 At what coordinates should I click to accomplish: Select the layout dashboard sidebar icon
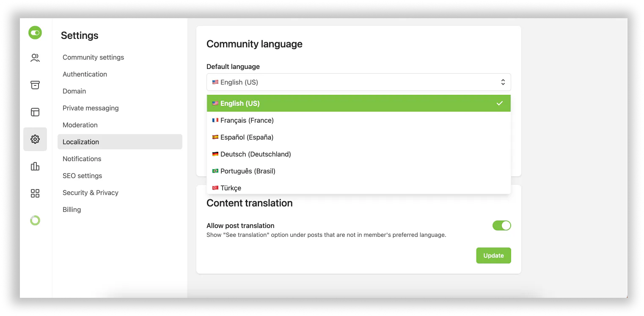(x=35, y=112)
